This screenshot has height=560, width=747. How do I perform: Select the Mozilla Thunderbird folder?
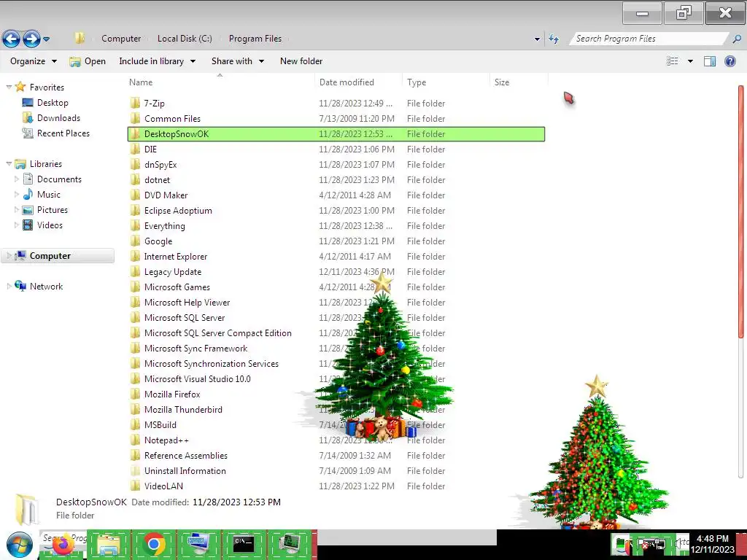click(x=183, y=410)
